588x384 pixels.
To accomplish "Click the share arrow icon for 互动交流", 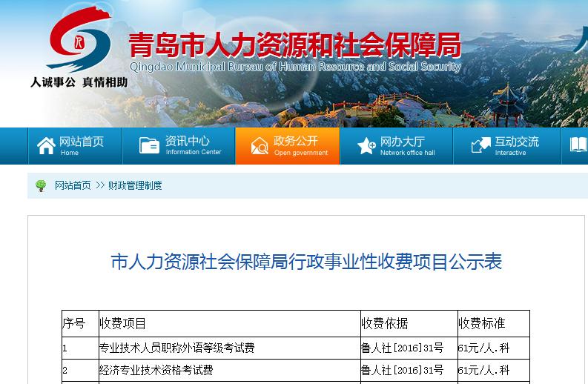I will tap(480, 145).
